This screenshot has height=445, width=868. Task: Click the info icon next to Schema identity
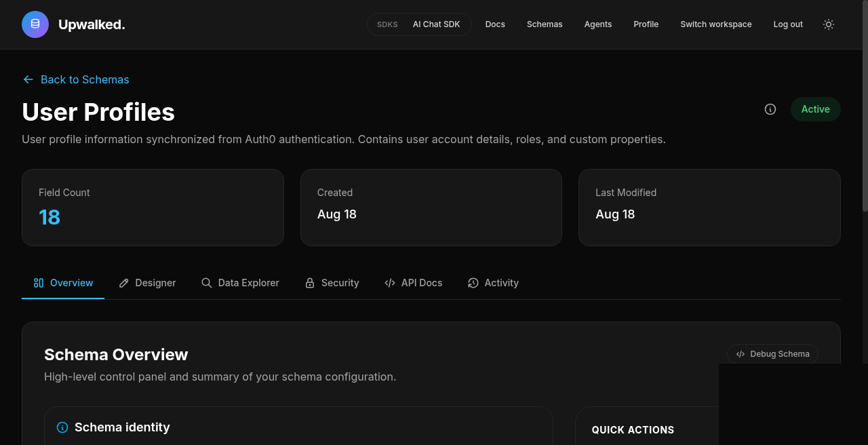62,427
